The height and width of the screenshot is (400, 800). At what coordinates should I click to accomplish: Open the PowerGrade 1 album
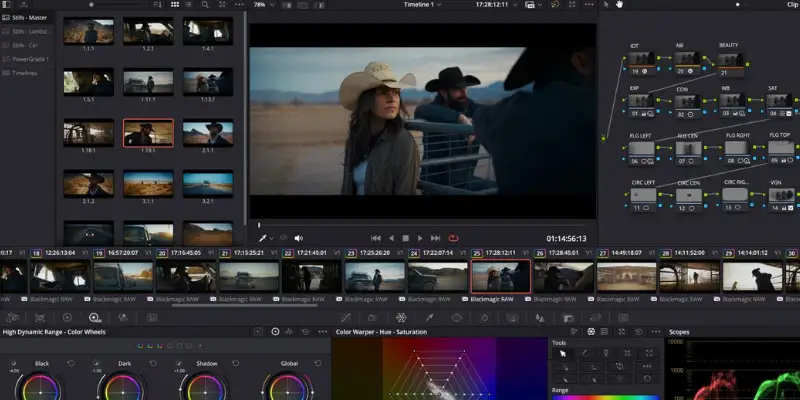[26, 59]
